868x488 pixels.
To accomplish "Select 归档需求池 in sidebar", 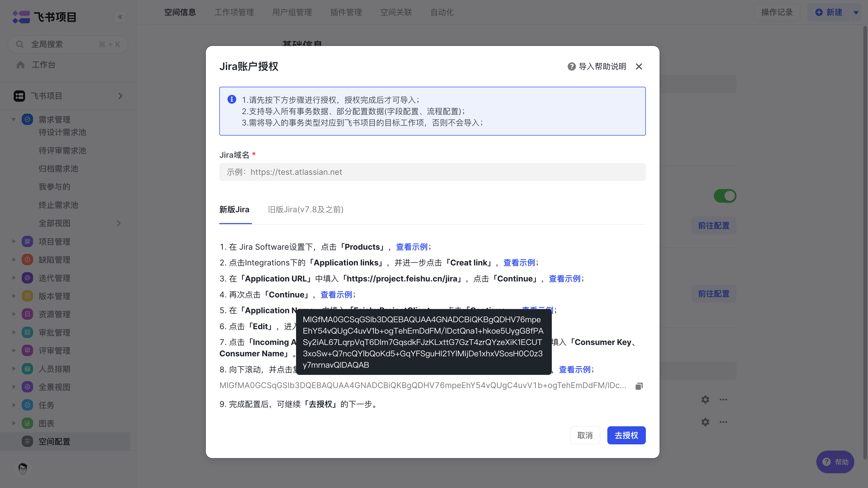I will (x=58, y=168).
